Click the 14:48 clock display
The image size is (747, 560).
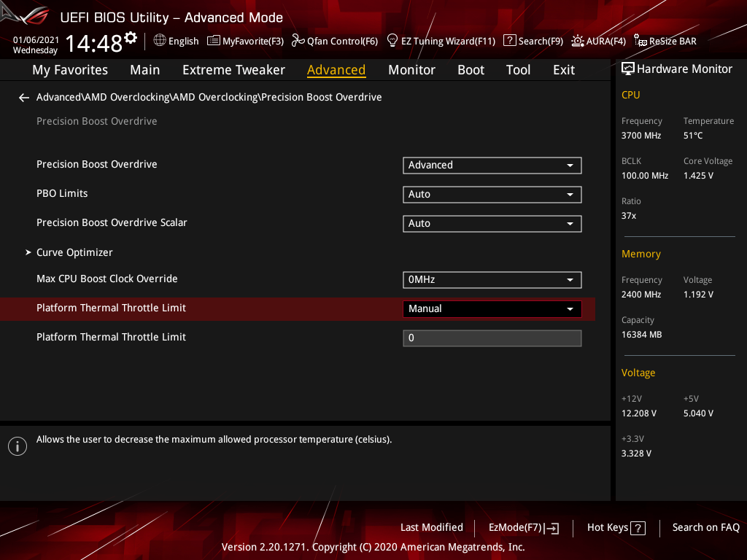tap(94, 44)
